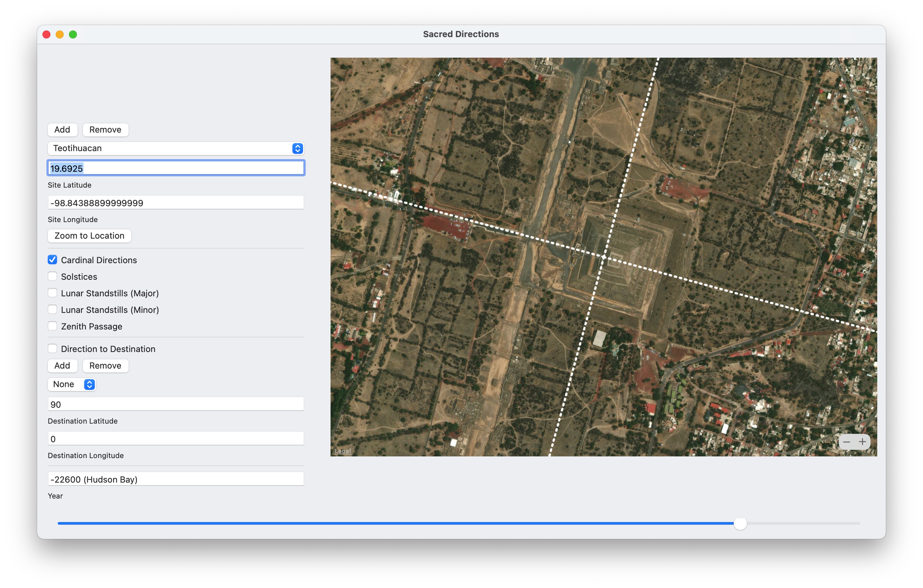This screenshot has height=588, width=923.
Task: Click the Year slider handle
Action: point(740,523)
